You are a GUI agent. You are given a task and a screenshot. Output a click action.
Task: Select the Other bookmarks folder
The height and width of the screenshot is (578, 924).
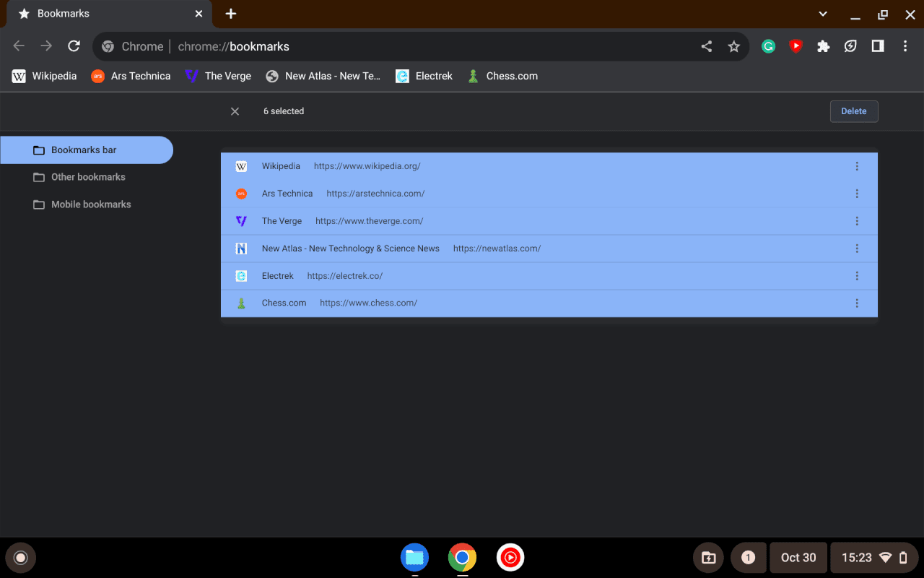click(x=87, y=177)
